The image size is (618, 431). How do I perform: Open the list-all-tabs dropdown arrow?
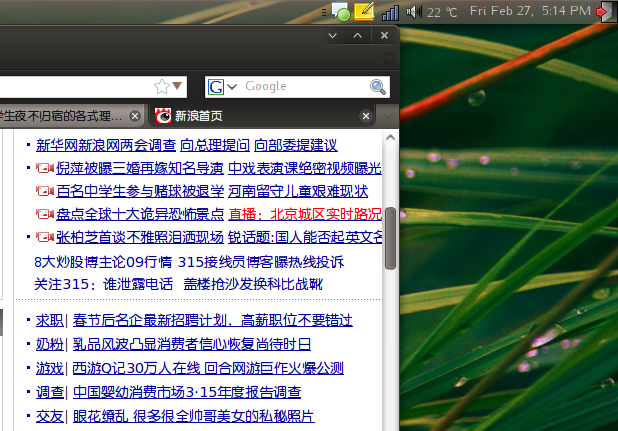388,115
